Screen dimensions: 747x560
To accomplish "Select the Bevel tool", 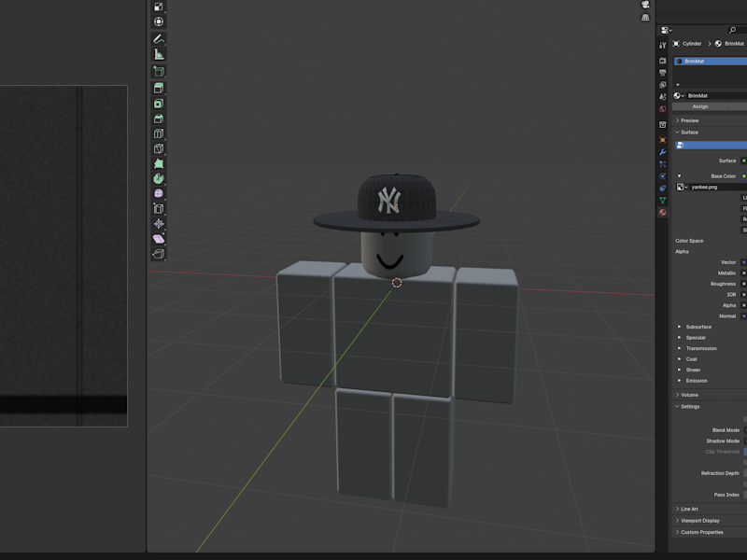I will (x=159, y=119).
